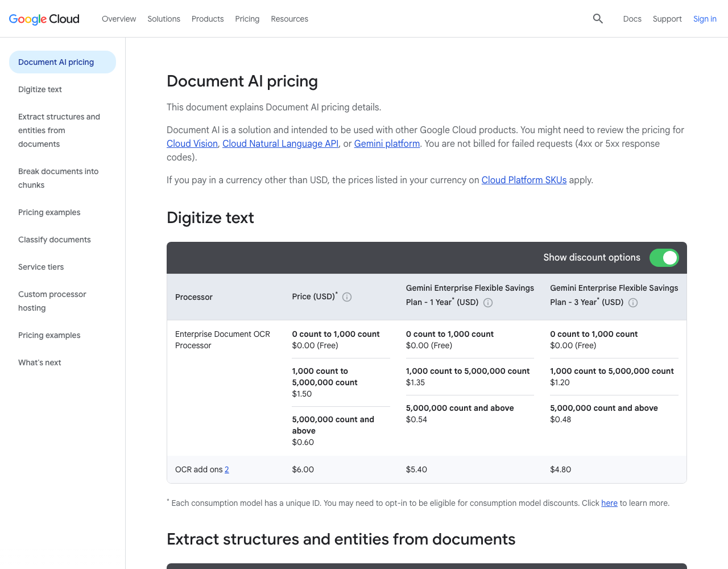Open the last Pricing examples sidebar item
This screenshot has height=569, width=728.
(x=49, y=335)
